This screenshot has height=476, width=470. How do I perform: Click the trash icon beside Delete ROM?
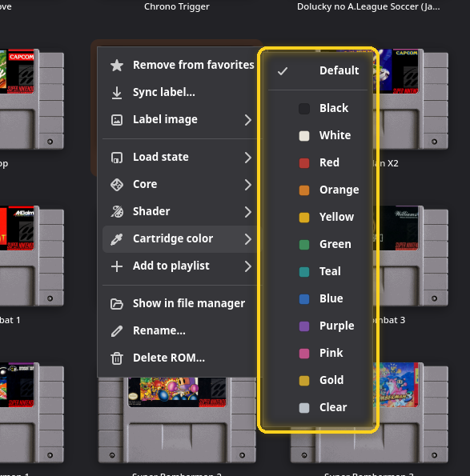[x=117, y=358]
